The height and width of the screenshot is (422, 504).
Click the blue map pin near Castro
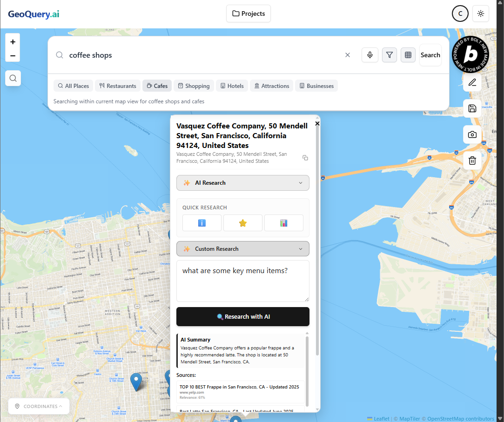(x=136, y=382)
